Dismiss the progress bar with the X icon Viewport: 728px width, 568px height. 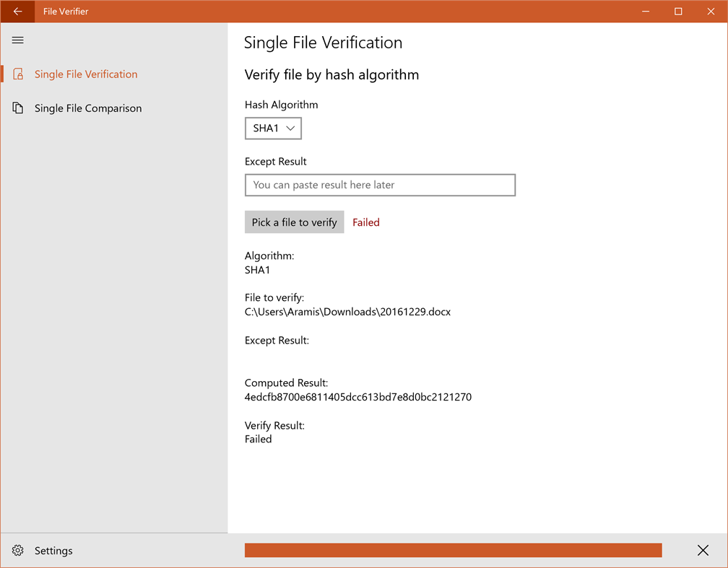(x=703, y=550)
